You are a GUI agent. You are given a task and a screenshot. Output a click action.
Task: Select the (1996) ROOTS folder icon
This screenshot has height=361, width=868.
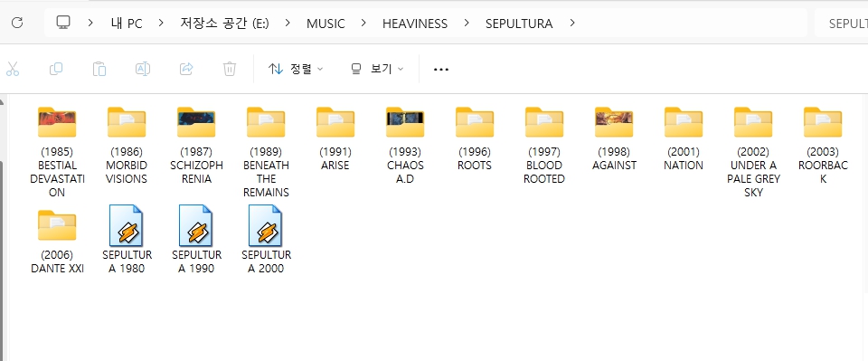475,122
